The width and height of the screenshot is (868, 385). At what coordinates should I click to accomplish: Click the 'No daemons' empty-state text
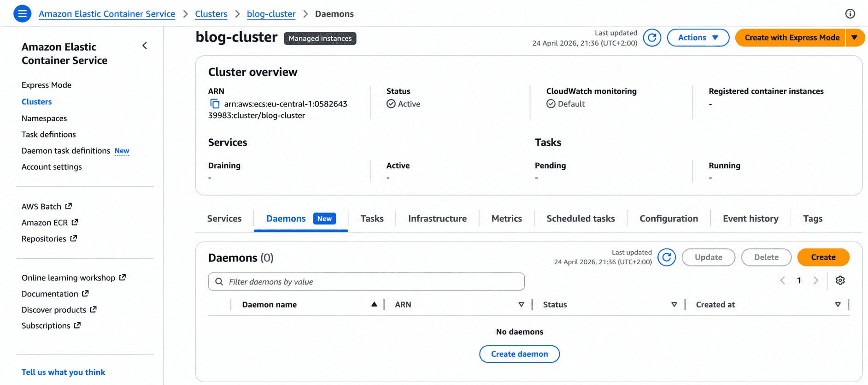pyautogui.click(x=520, y=332)
